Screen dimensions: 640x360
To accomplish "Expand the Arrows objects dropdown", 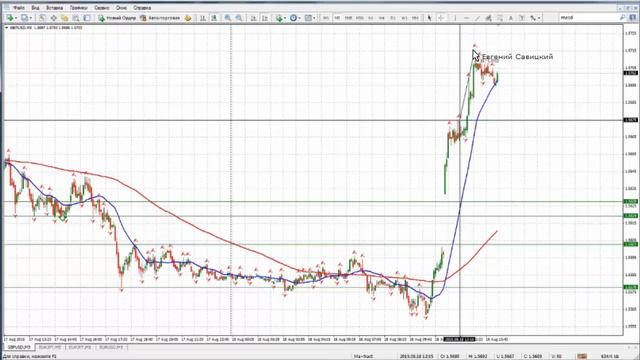I will tap(539, 18).
